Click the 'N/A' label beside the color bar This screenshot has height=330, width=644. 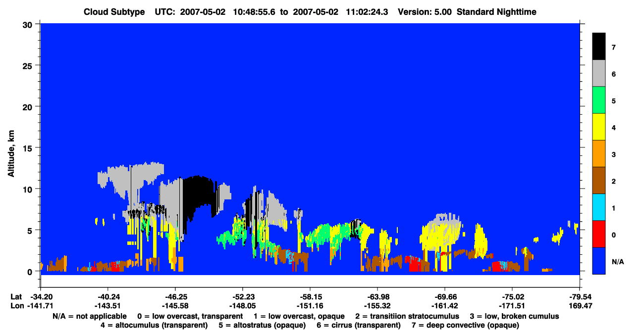(618, 261)
